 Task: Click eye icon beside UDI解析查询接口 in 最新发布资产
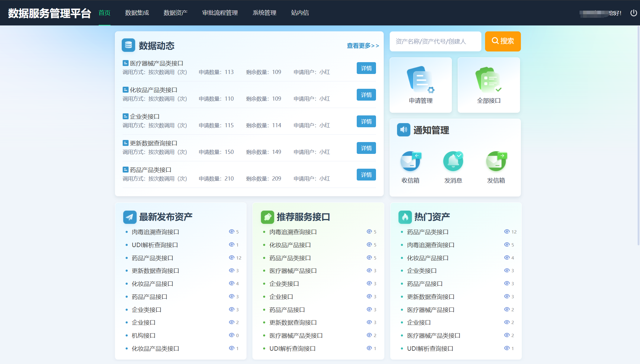tap(231, 245)
